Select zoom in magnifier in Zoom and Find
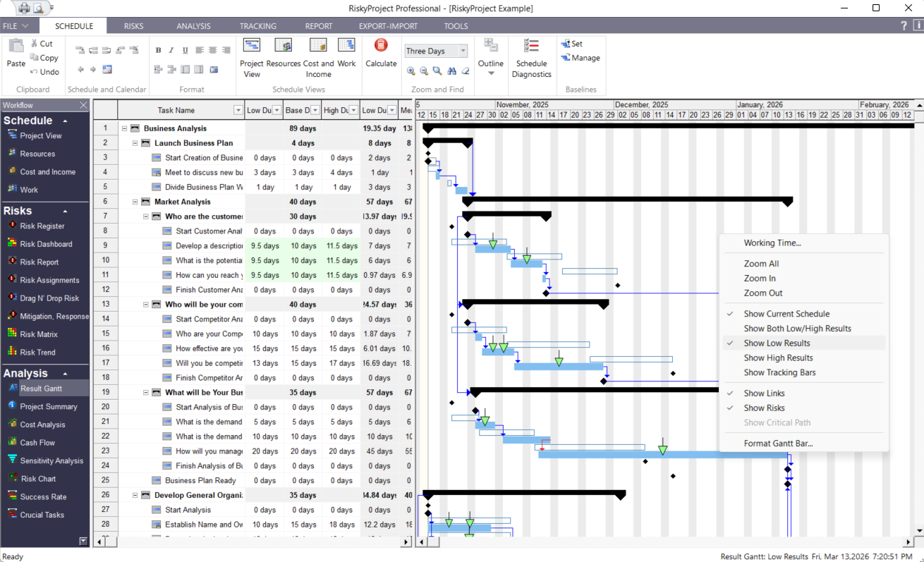This screenshot has height=562, width=924. 411,71
